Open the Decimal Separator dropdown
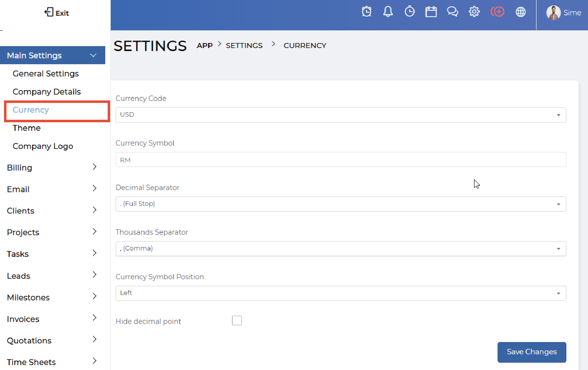 [x=341, y=204]
